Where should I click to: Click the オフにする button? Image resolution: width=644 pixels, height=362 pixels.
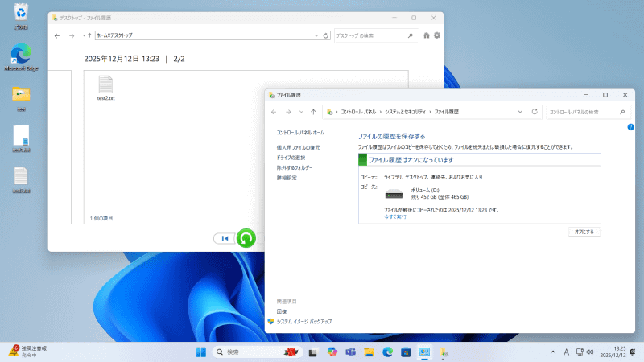(x=584, y=232)
